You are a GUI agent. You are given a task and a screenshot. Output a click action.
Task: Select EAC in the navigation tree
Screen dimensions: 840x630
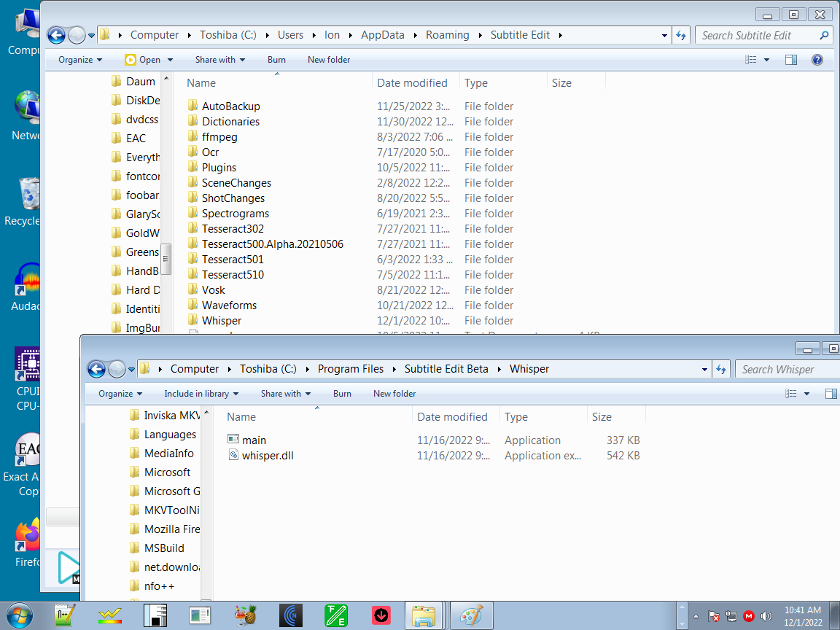pyautogui.click(x=136, y=139)
